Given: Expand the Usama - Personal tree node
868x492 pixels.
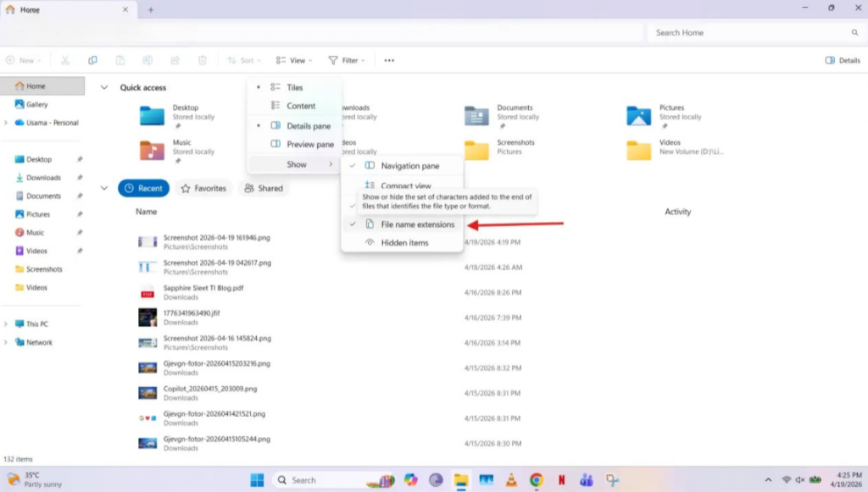Looking at the screenshot, I should 6,123.
